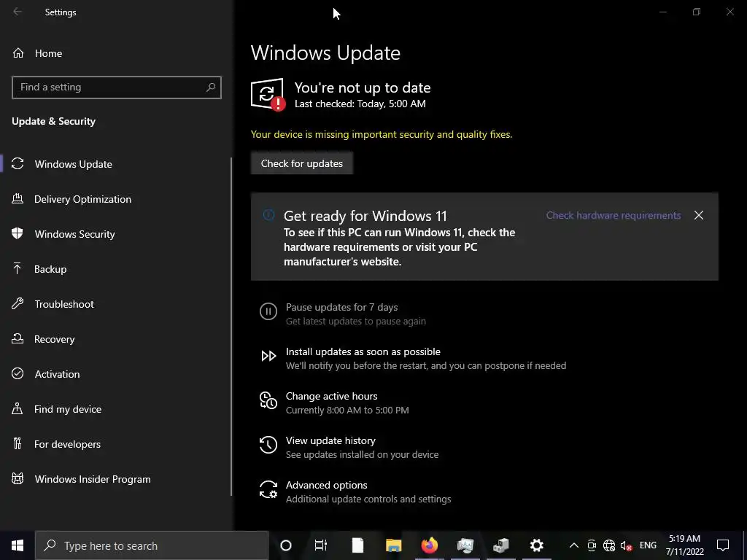747x560 pixels.
Task: Click the Windows Security shield icon
Action: coord(18,233)
